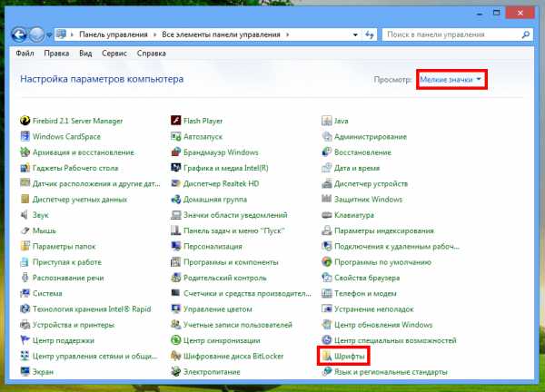545x392 pixels.
Task: Click the address bar refresh button
Action: coord(370,34)
